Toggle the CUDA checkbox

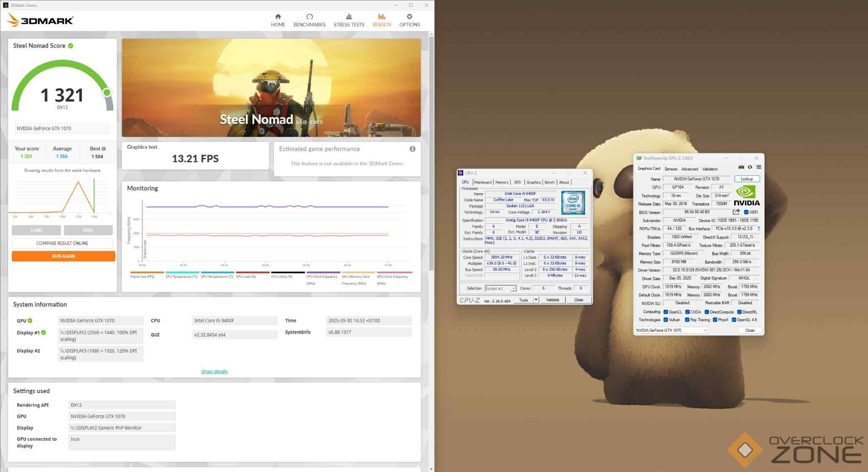coord(687,312)
